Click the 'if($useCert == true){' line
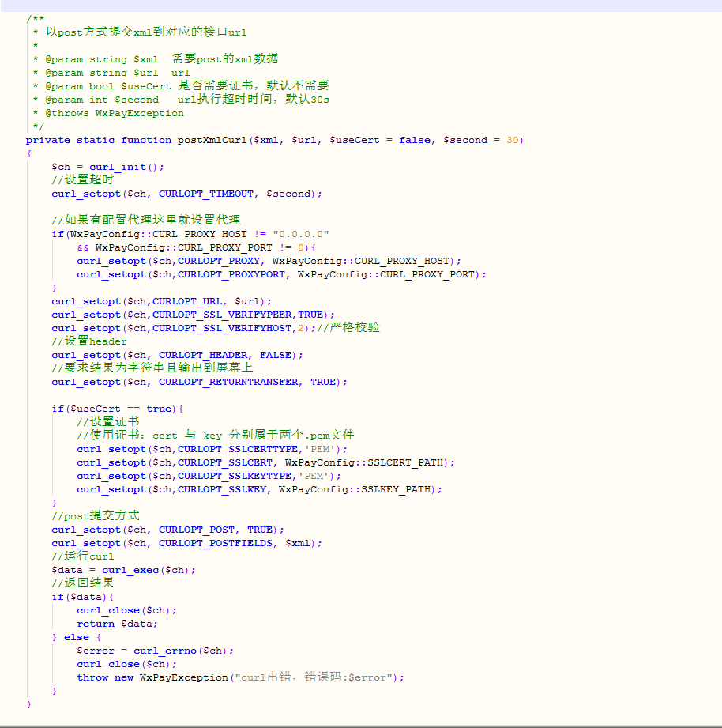This screenshot has width=722, height=728. [118, 409]
